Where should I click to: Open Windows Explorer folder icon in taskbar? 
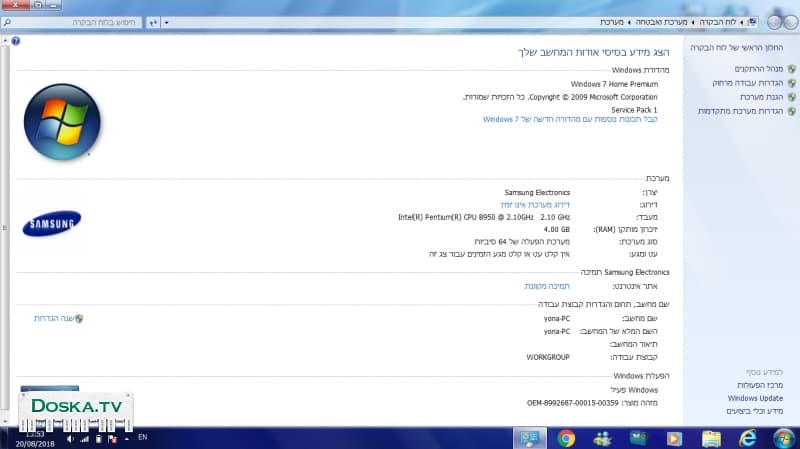pyautogui.click(x=711, y=438)
